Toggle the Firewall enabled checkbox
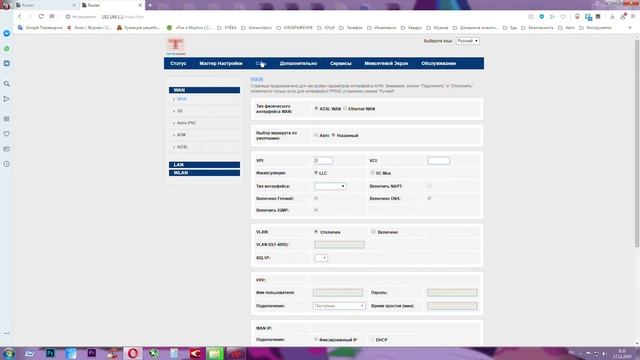Viewport: 640px width, 360px height. [x=316, y=198]
